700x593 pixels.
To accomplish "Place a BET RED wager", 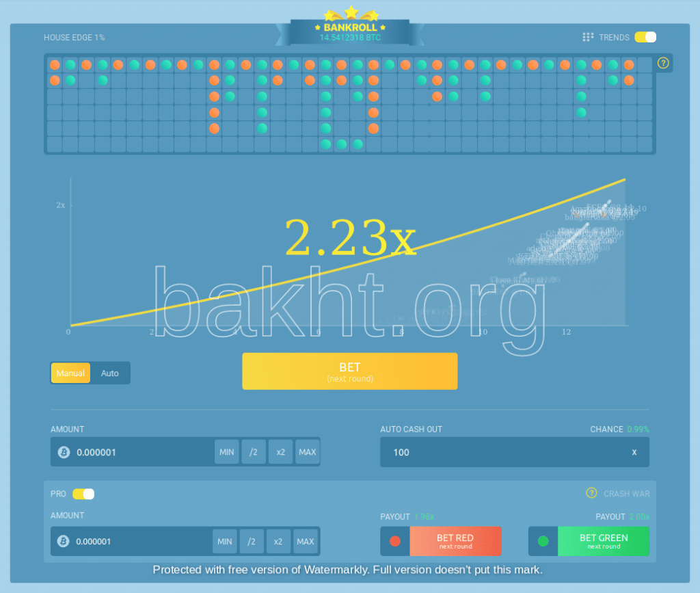I will click(455, 541).
